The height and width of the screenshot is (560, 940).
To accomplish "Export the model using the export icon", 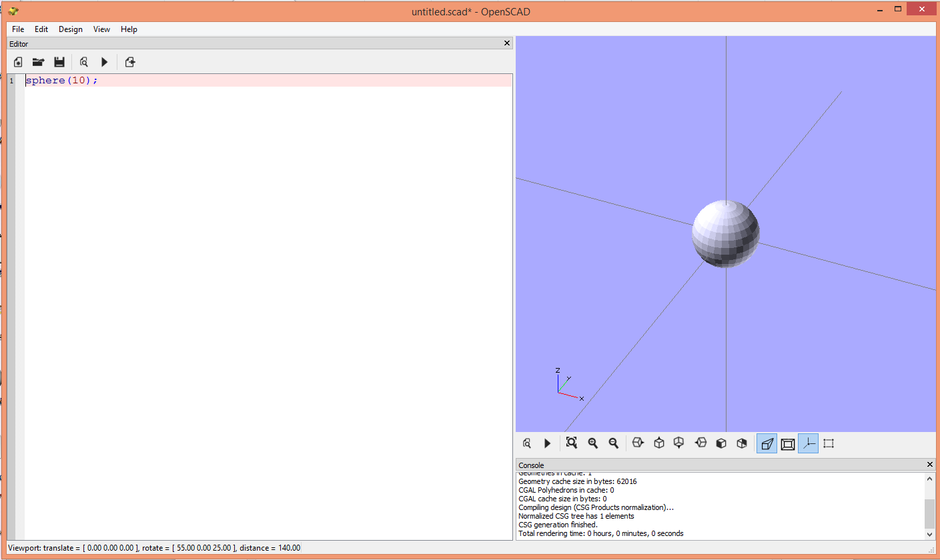I will [x=130, y=62].
